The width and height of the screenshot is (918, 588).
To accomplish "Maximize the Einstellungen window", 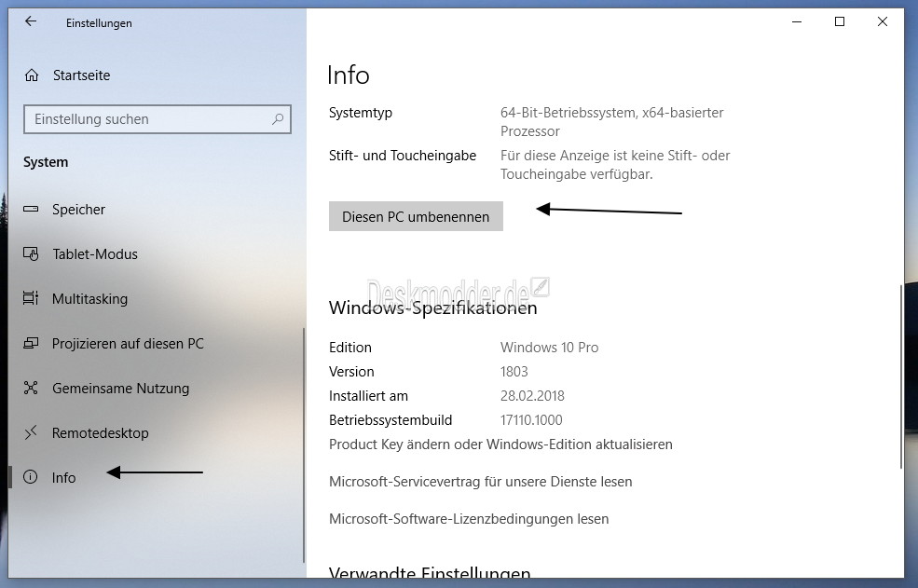I will point(840,21).
